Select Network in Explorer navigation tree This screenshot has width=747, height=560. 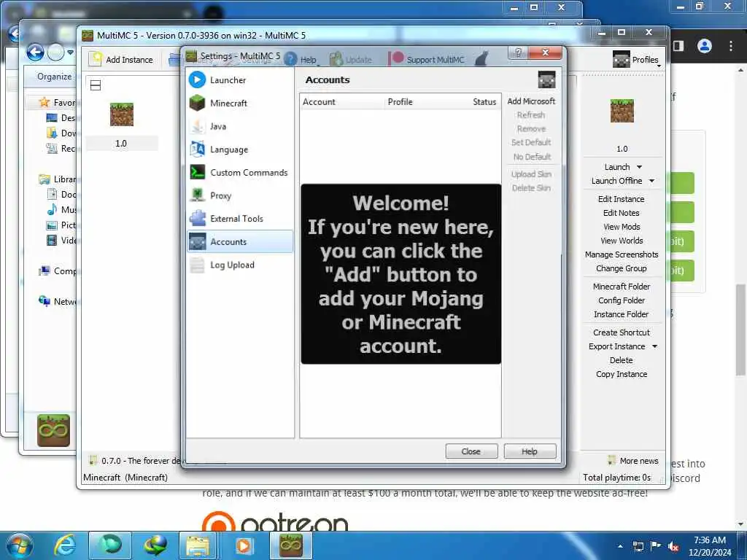[x=58, y=301]
